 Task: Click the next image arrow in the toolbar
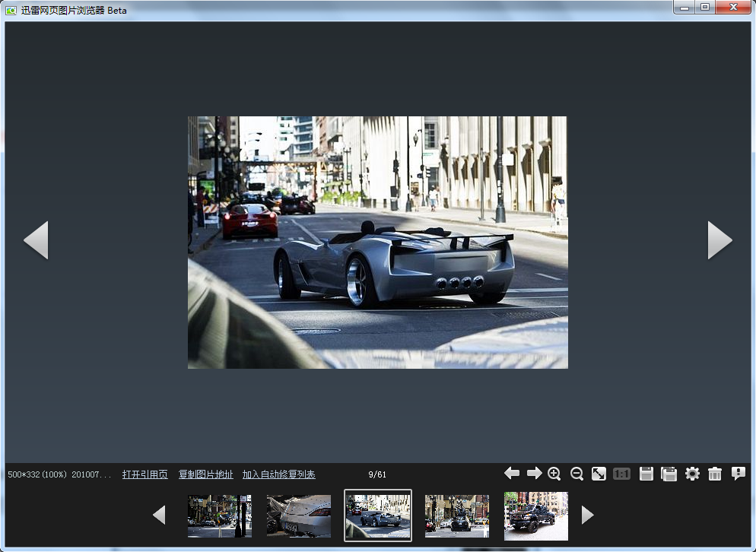coord(535,474)
